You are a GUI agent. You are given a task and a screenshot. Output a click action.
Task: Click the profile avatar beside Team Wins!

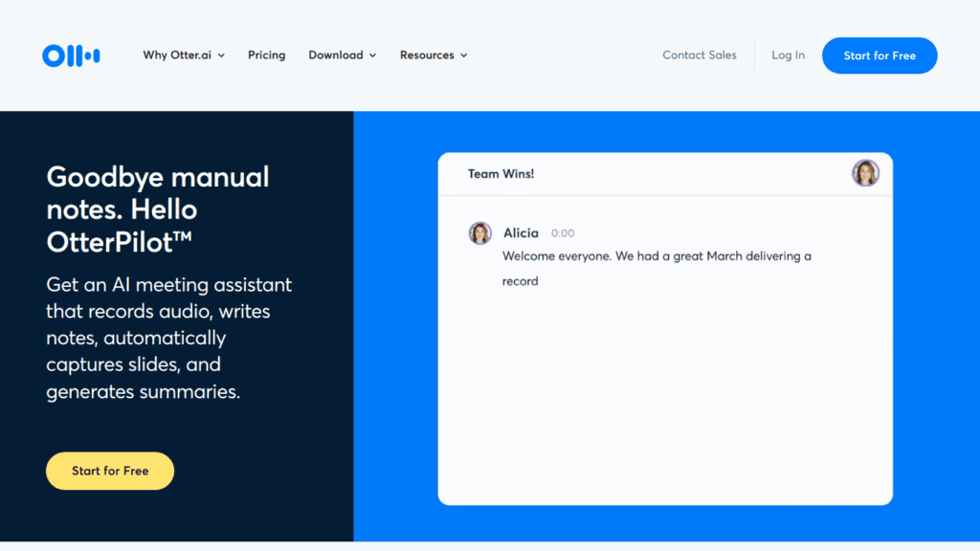[x=865, y=173]
